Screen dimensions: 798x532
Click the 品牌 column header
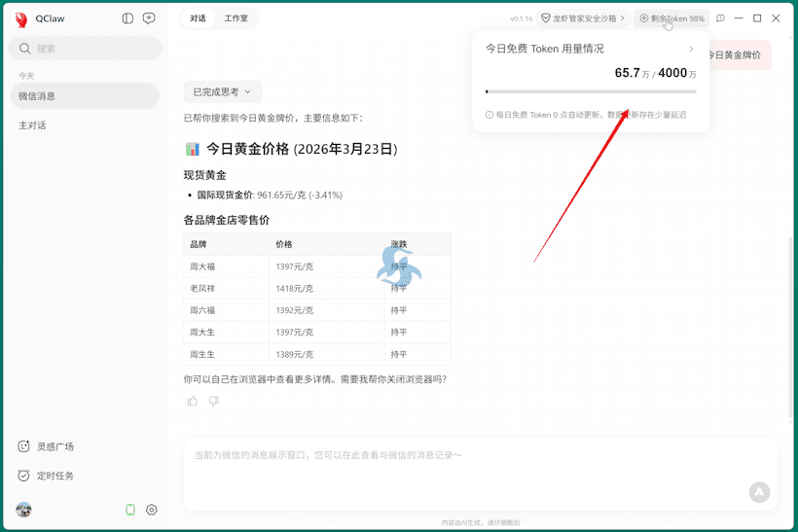coord(226,244)
